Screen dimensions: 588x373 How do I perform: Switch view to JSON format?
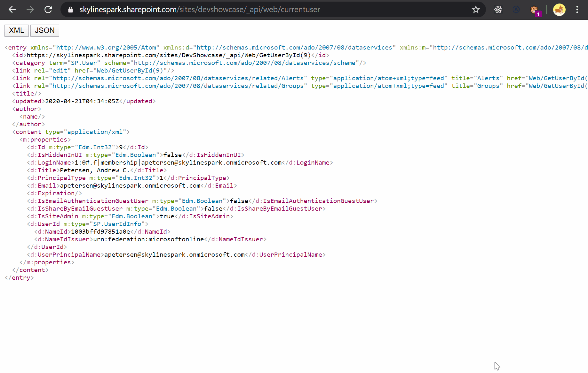[45, 30]
